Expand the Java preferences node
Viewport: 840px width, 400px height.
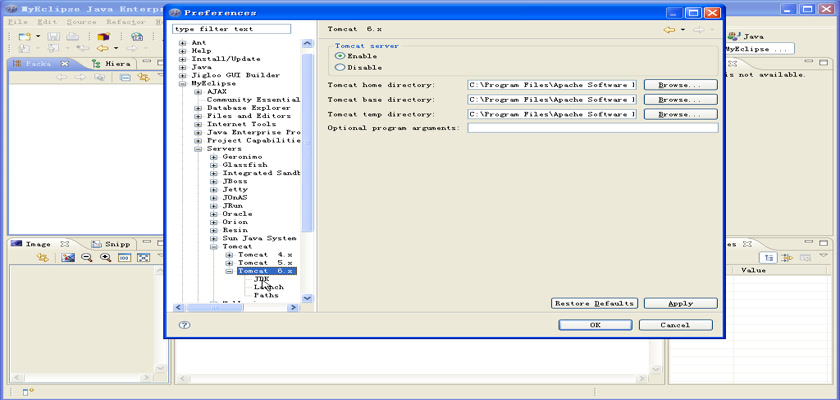coord(183,67)
